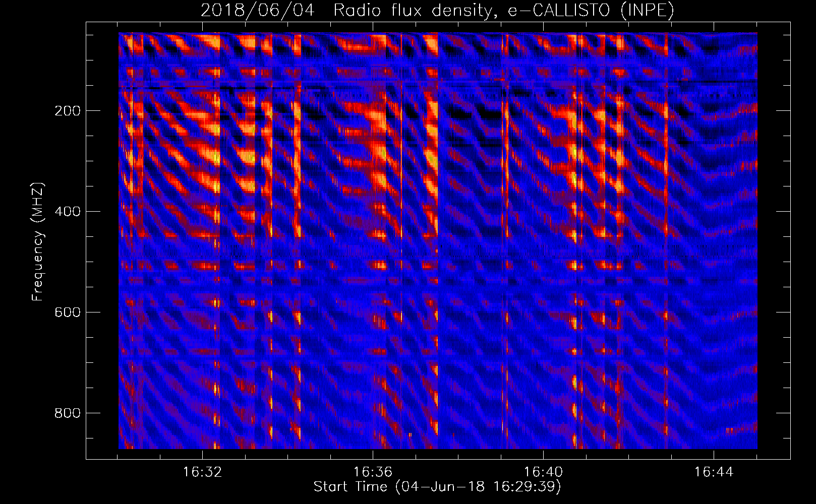Click the 16:44 time tick label
This screenshot has width=816, height=504.
[x=714, y=472]
